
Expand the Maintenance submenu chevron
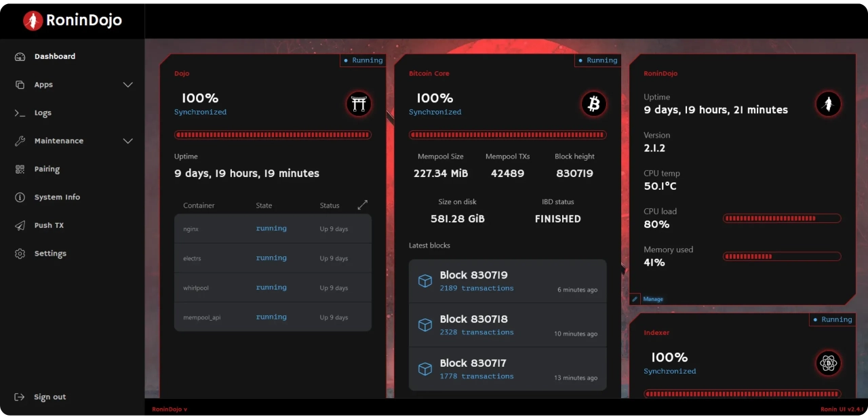128,141
